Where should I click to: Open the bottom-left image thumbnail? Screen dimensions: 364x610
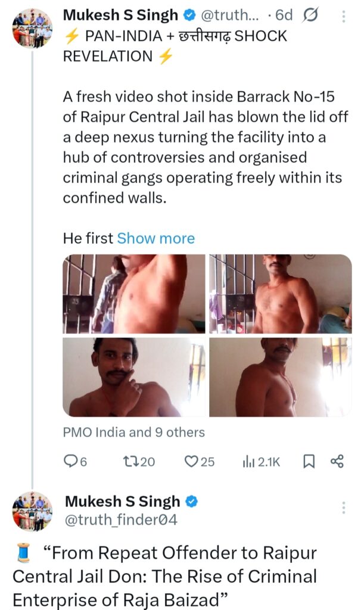133,377
